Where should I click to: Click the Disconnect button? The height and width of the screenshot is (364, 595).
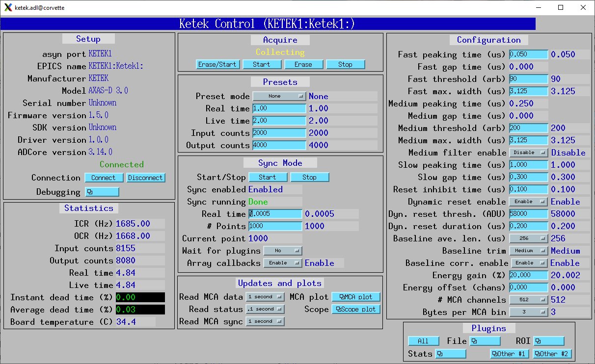[x=146, y=178]
